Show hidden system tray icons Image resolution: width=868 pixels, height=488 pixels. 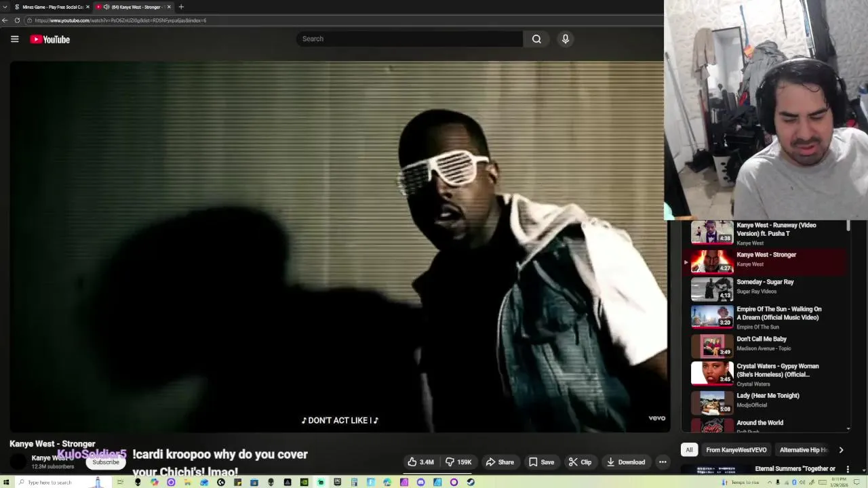770,483
